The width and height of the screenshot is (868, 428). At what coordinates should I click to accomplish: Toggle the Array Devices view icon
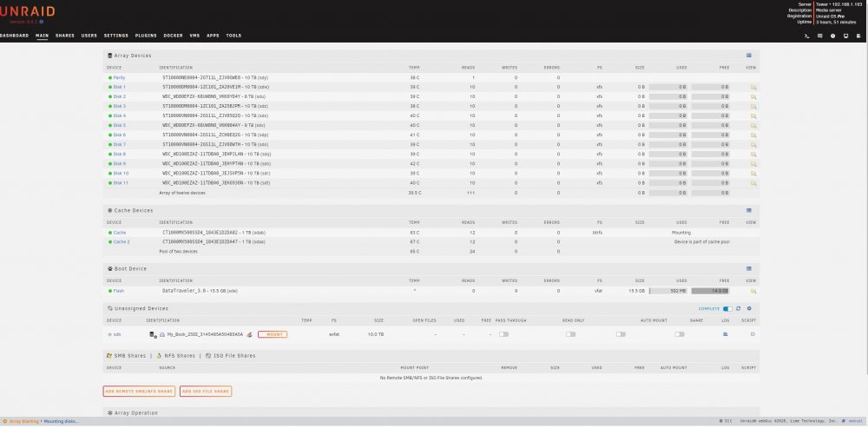click(748, 56)
